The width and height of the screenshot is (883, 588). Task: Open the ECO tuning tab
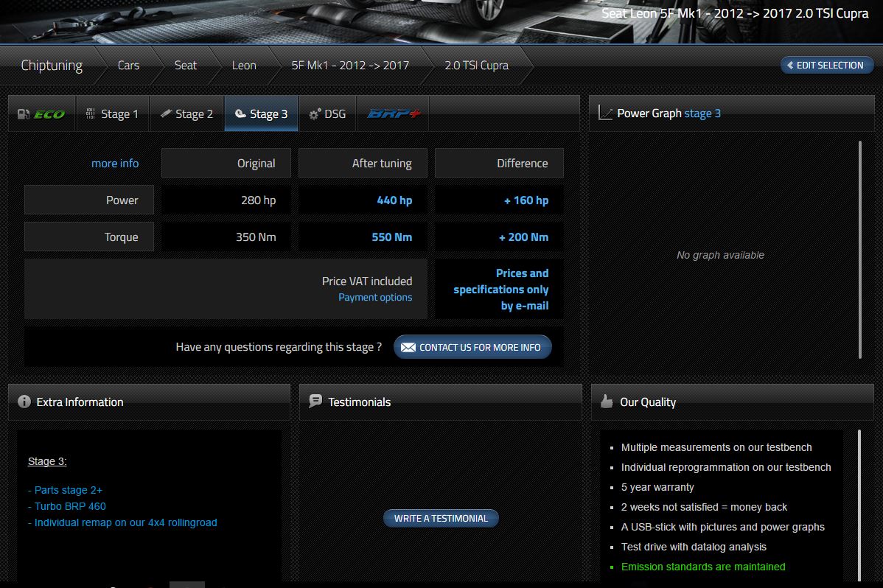pyautogui.click(x=42, y=113)
